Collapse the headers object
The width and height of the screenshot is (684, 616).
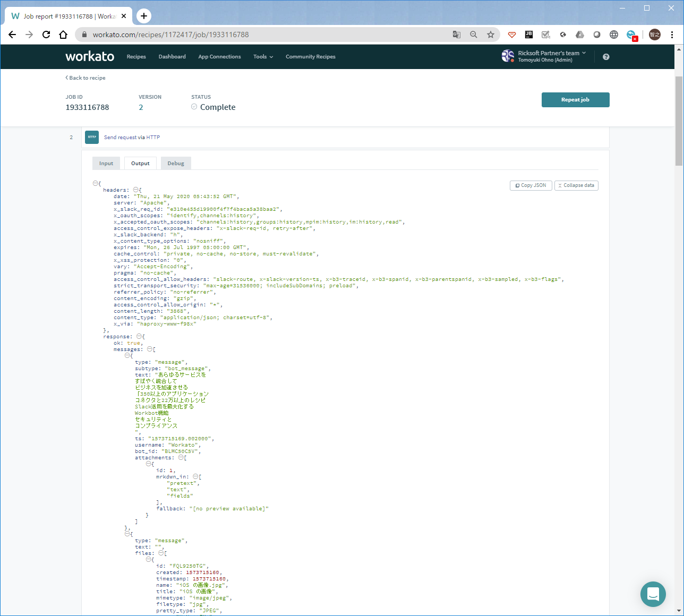click(135, 190)
